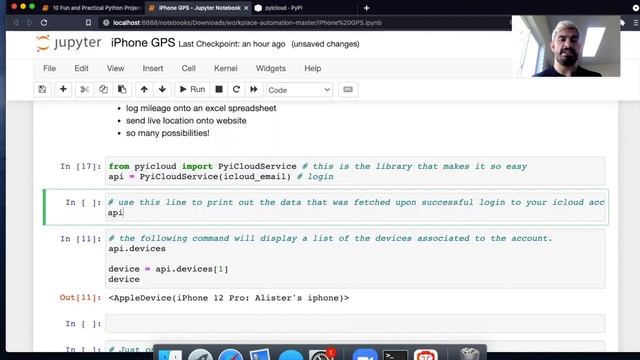The width and height of the screenshot is (640, 360).
Task: Open the Edit menu
Action: 81,68
